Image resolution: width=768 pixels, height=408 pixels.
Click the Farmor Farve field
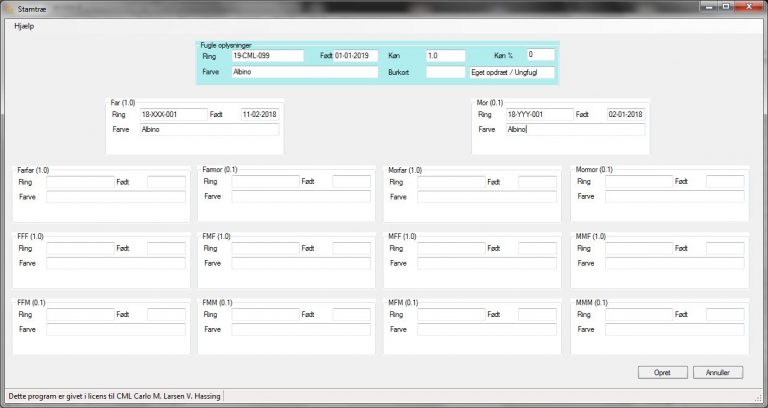click(301, 196)
